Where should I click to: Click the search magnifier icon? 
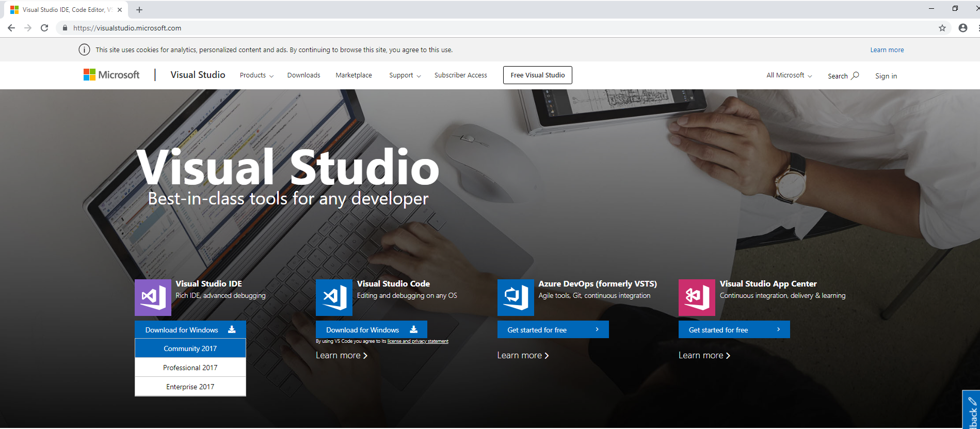pyautogui.click(x=855, y=75)
